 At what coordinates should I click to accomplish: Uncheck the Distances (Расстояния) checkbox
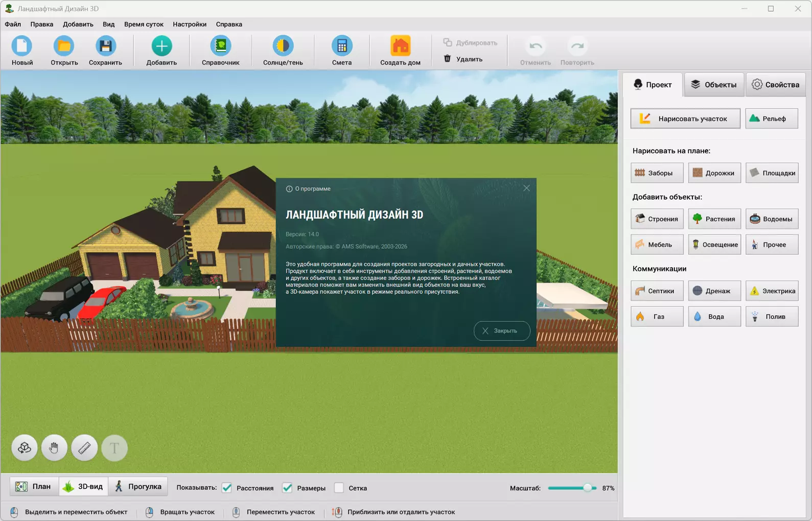point(227,488)
